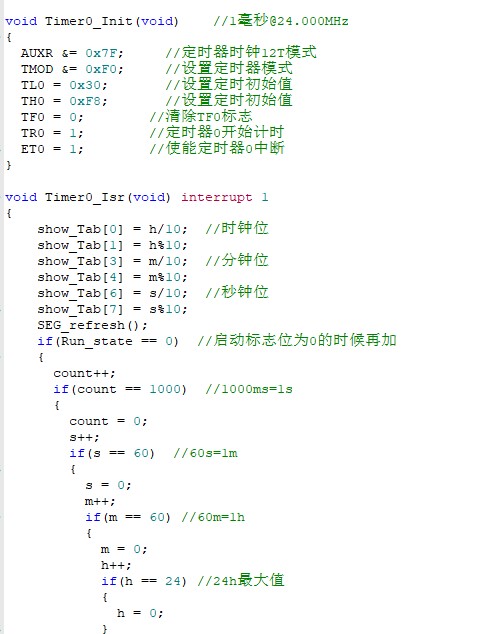Click the statement 'm = 0;'
This screenshot has width=492, height=634.
coord(124,549)
